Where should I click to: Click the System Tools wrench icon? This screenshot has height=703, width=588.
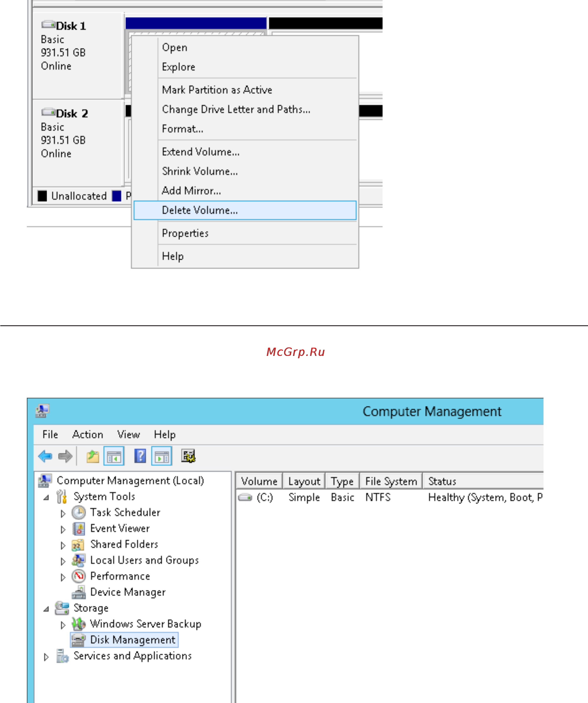(62, 497)
